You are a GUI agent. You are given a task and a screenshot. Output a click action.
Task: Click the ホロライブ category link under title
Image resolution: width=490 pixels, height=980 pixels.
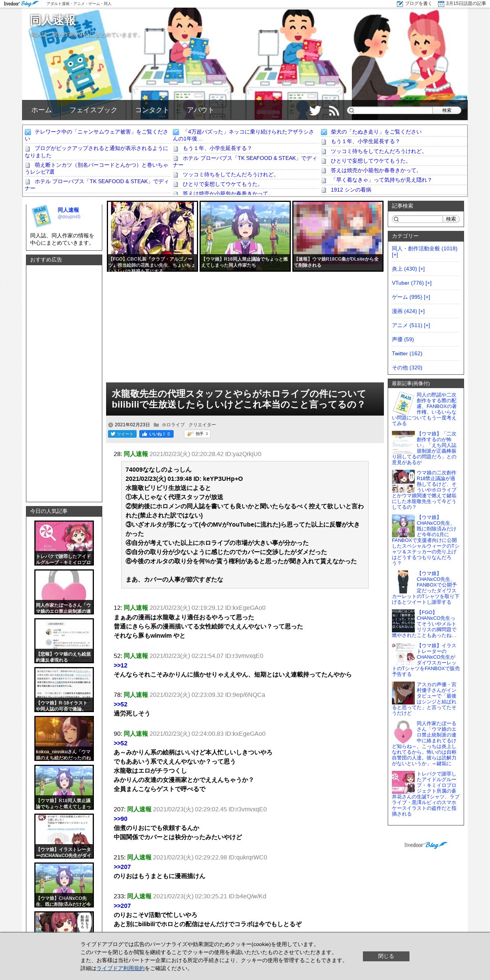pyautogui.click(x=173, y=425)
